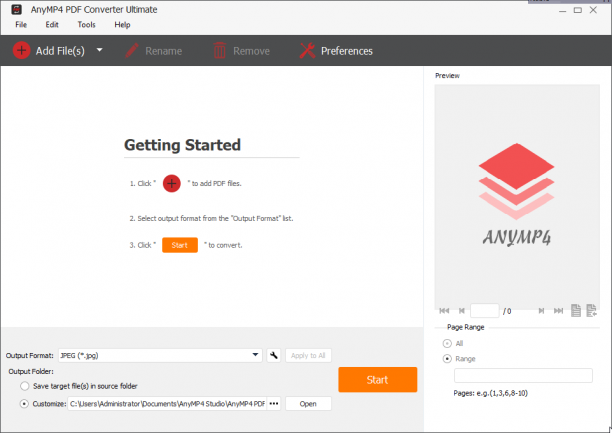Click the Rename pencil icon in toolbar
The image size is (612, 433).
click(132, 51)
